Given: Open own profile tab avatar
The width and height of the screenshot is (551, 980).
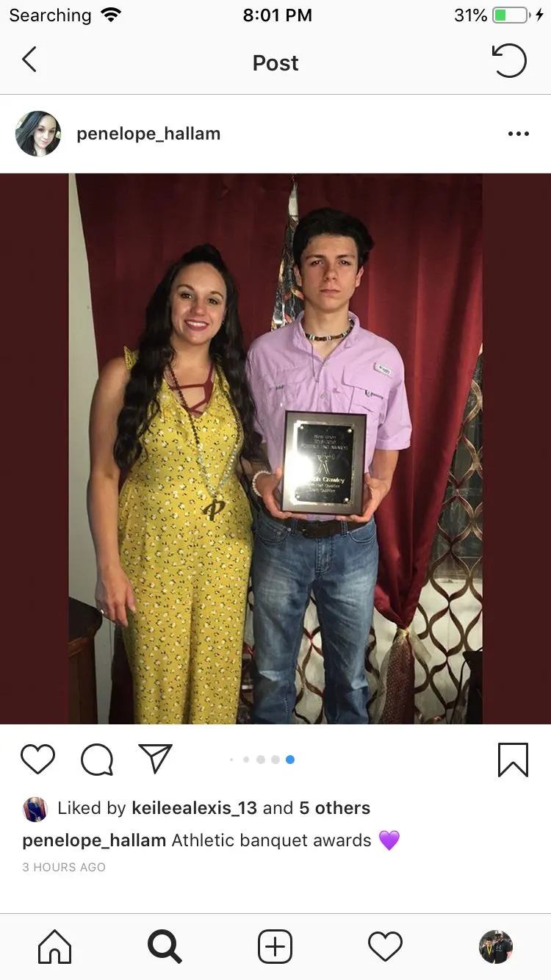Looking at the screenshot, I should [x=496, y=946].
